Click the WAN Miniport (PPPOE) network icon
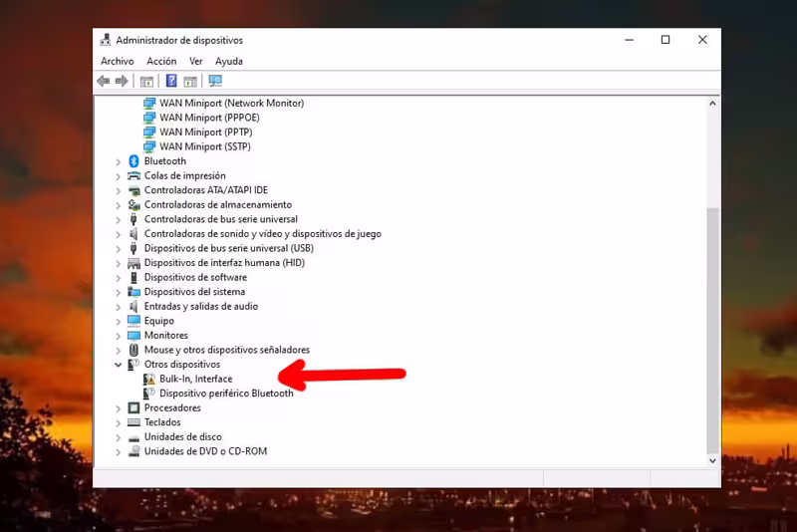797x532 pixels. (148, 118)
